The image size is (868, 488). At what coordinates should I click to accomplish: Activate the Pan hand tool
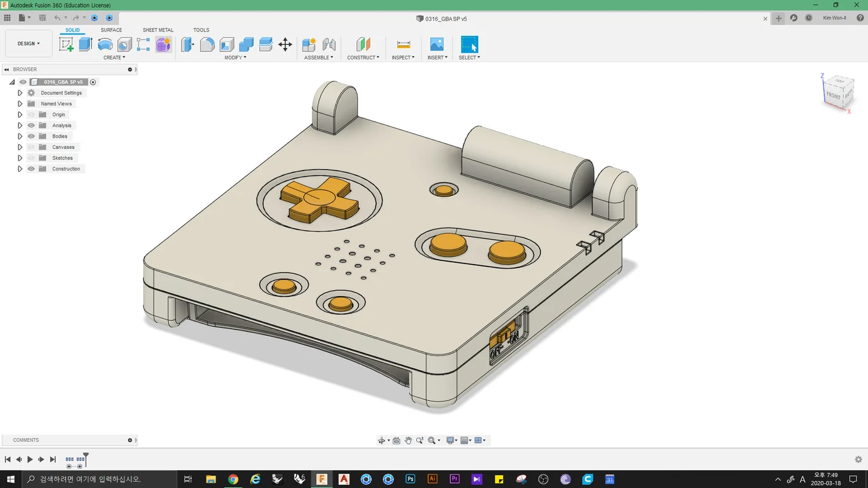point(409,441)
